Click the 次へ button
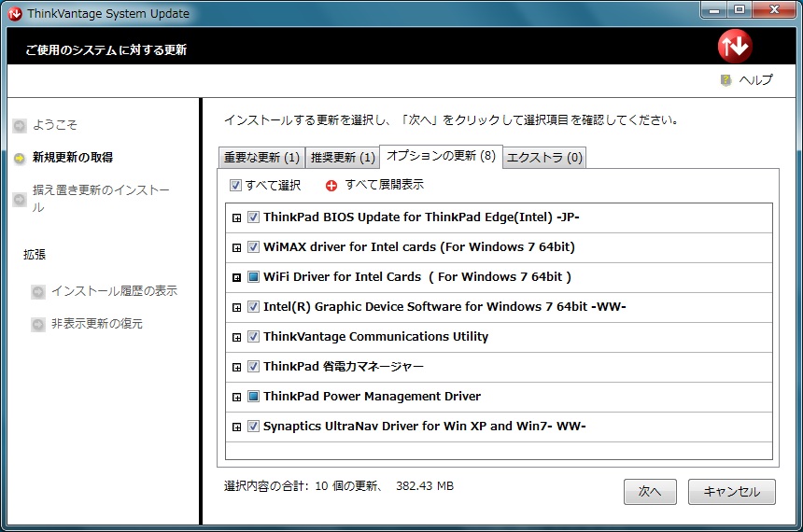 coord(650,492)
